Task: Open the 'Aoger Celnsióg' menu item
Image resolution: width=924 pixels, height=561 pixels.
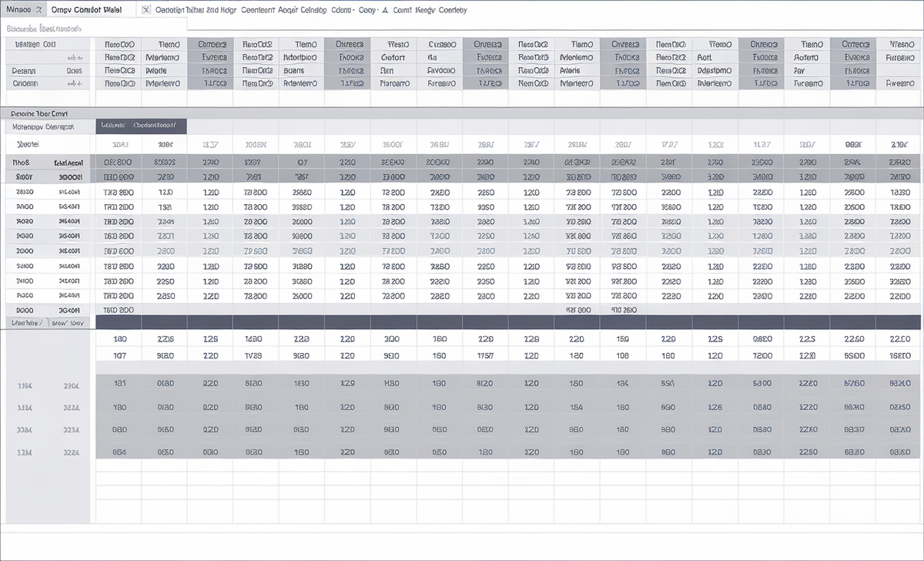Action: pyautogui.click(x=301, y=10)
